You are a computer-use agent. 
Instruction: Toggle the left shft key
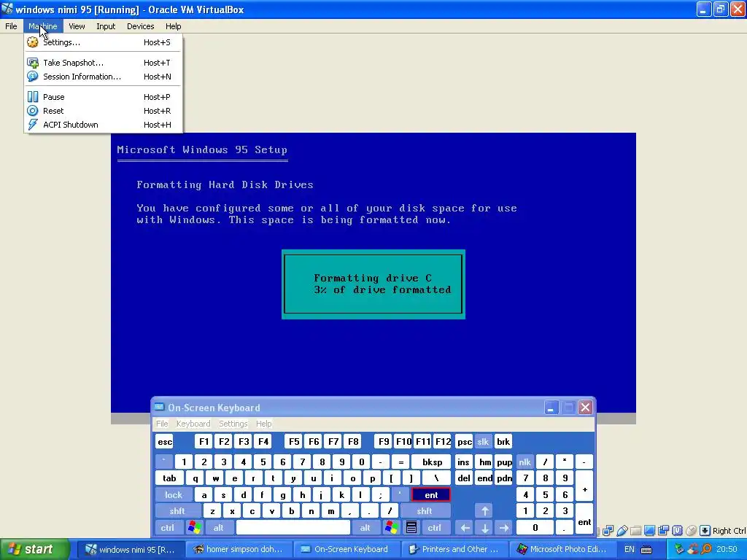coord(177,511)
